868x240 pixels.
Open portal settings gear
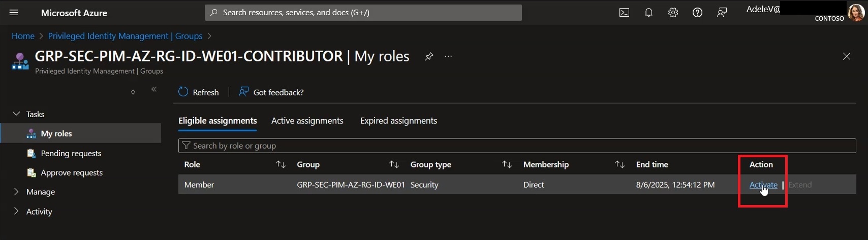coord(673,13)
